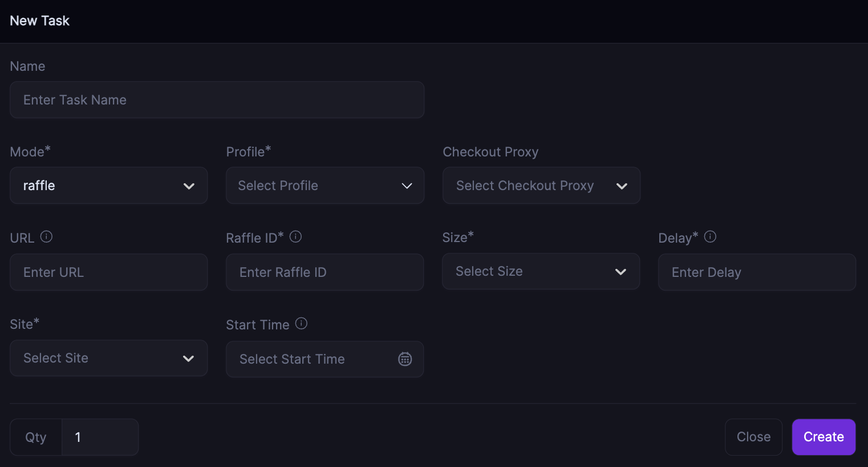This screenshot has width=868, height=467.
Task: Focus the Enter Raffle ID field
Action: (x=325, y=272)
